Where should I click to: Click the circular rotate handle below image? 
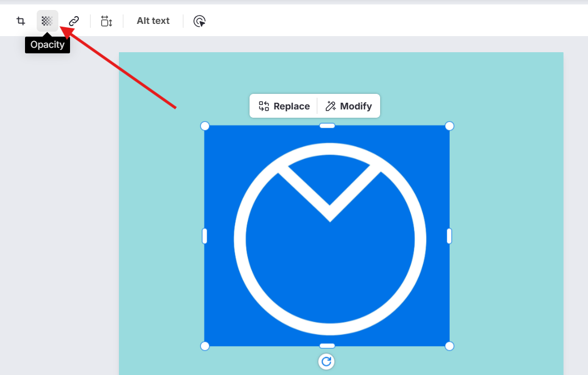pos(326,362)
